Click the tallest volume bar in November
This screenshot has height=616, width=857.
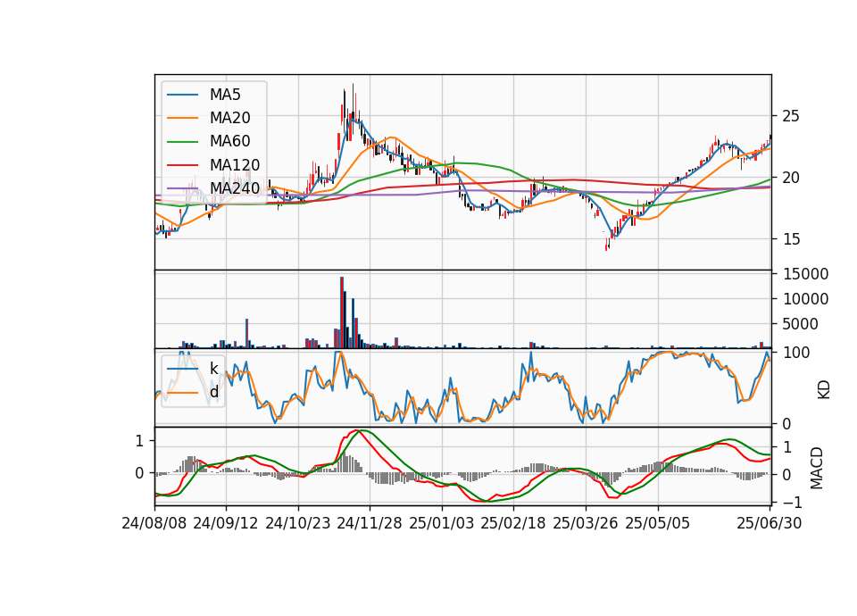[342, 312]
